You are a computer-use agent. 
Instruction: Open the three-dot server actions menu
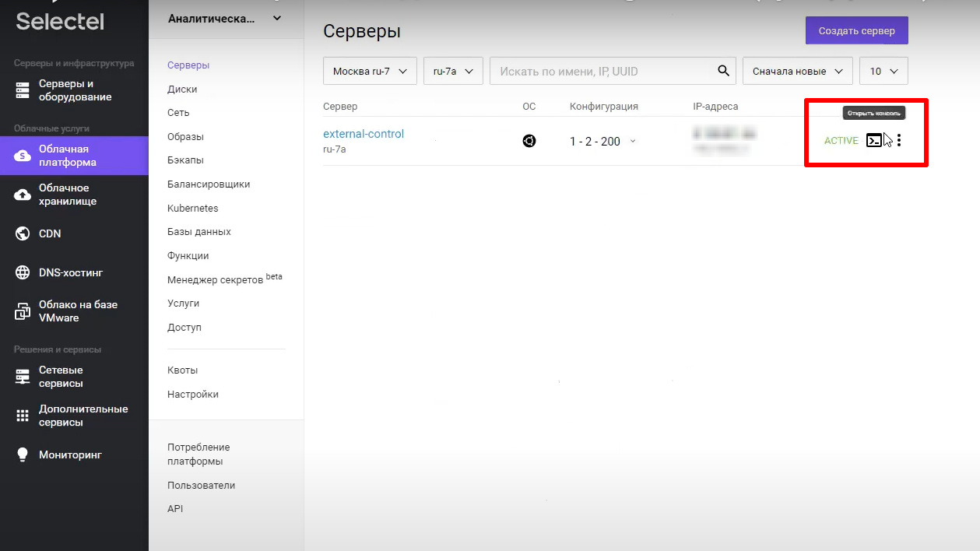pyautogui.click(x=899, y=141)
